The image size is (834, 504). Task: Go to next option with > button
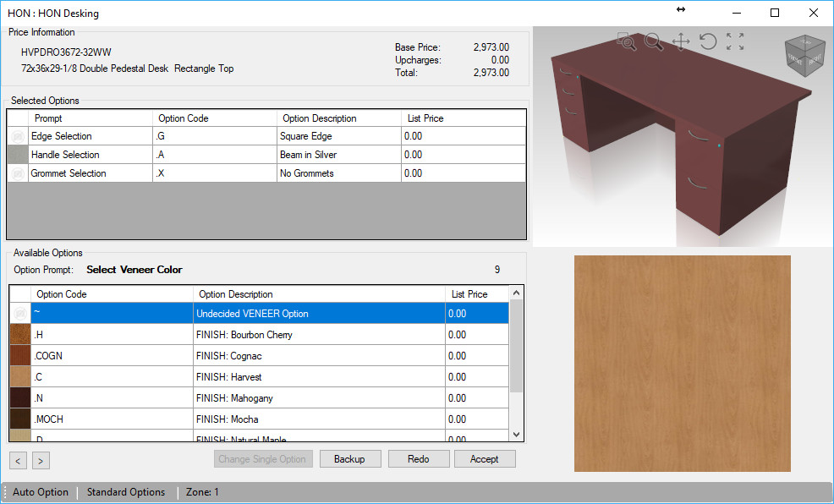point(41,460)
